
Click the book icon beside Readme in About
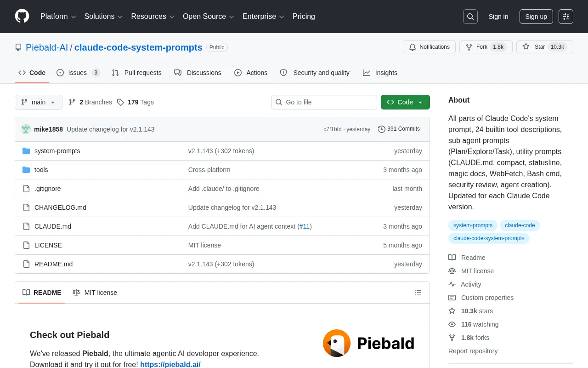pyautogui.click(x=452, y=258)
